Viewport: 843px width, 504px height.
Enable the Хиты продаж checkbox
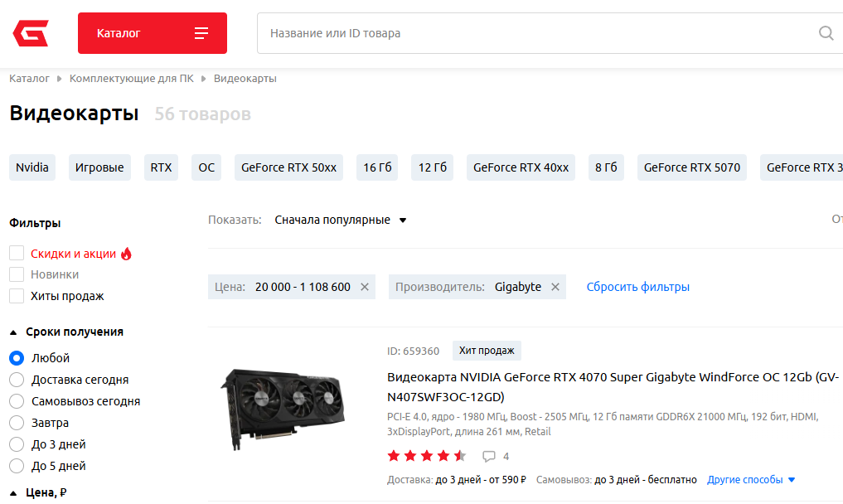[x=17, y=296]
